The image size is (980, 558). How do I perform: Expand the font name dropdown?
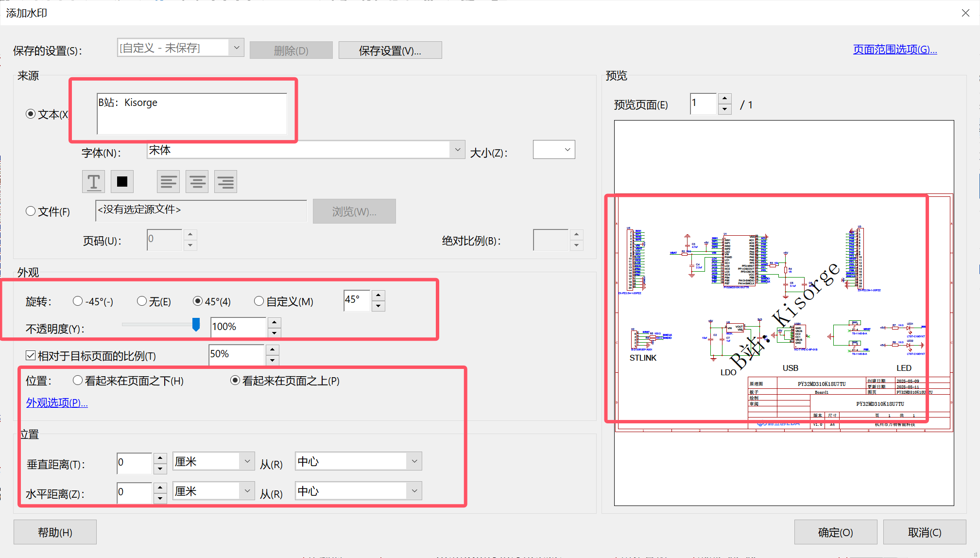tap(457, 150)
